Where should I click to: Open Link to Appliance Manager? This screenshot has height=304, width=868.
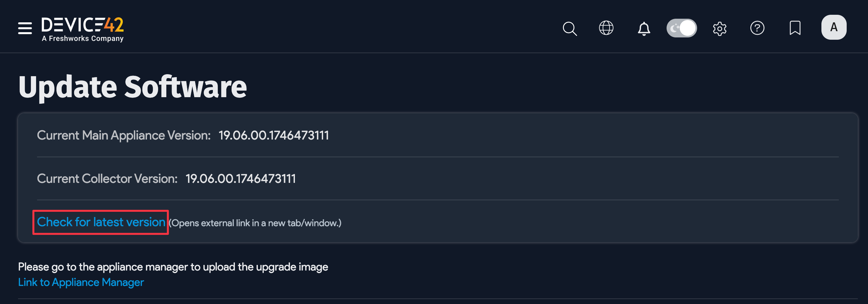click(x=81, y=282)
